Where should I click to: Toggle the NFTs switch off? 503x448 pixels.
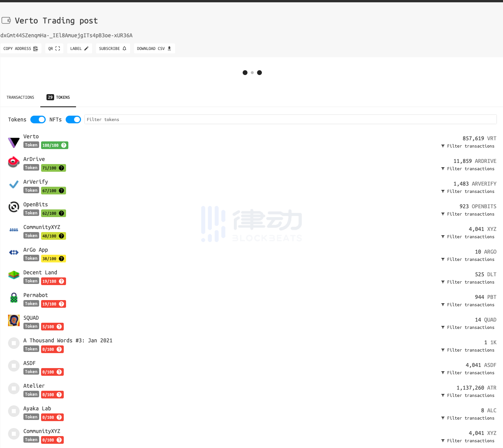tap(73, 119)
